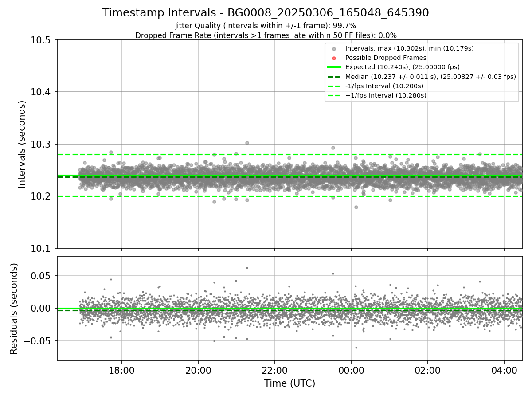Click legend entry '+1/fps Interval (10.280s)'
The width and height of the screenshot is (532, 399).
[x=385, y=95]
